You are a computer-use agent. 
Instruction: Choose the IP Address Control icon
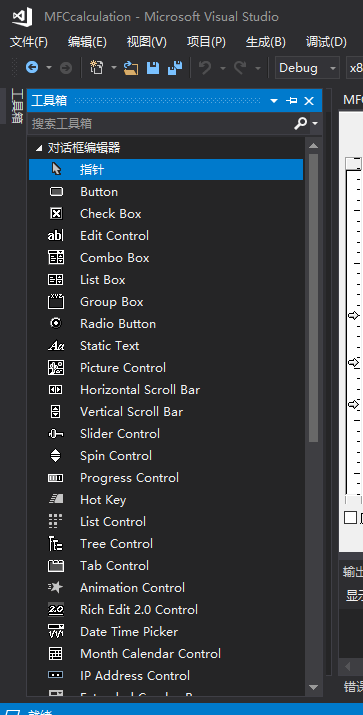point(56,675)
